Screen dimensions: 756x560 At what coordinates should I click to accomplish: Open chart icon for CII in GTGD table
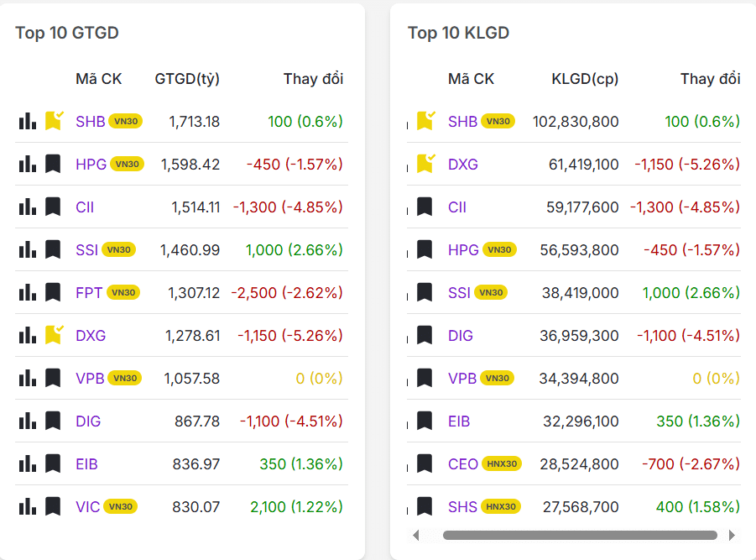pyautogui.click(x=27, y=207)
